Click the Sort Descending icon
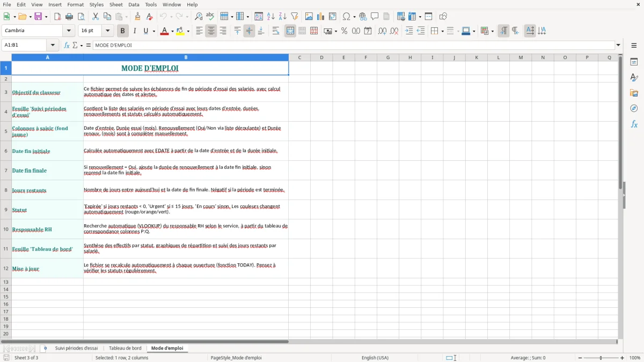This screenshot has height=362, width=644. coord(283,17)
